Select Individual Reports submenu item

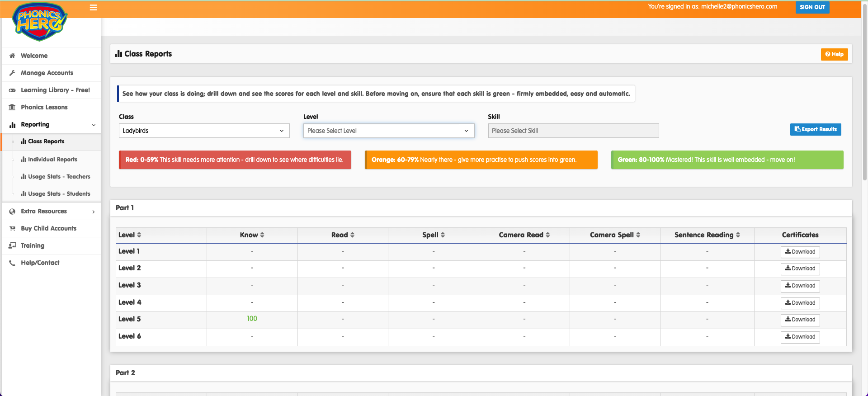pyautogui.click(x=52, y=159)
